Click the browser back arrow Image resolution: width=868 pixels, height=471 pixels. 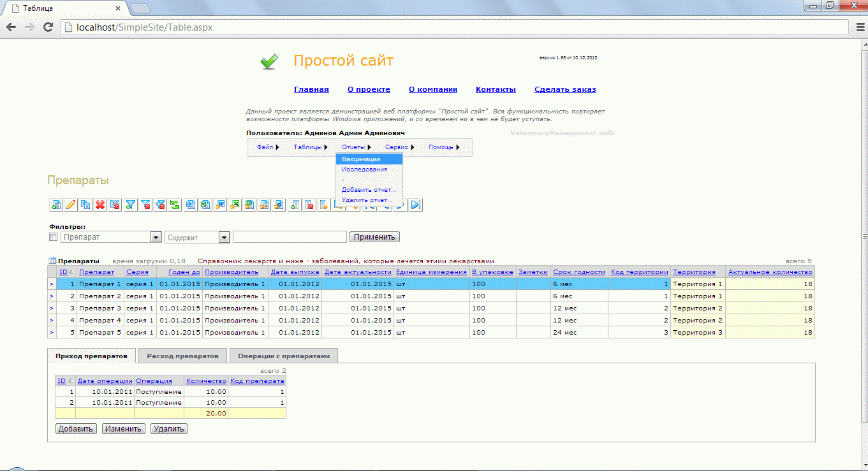click(x=11, y=27)
